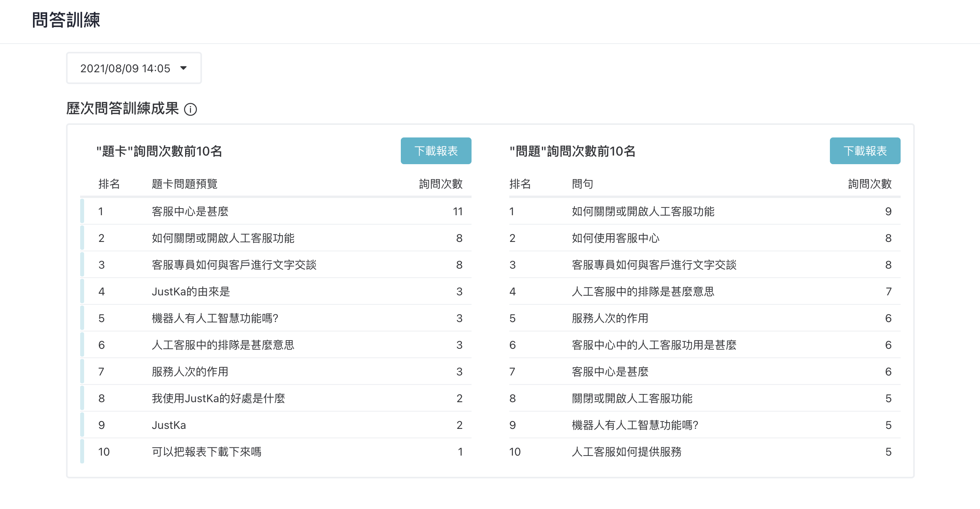Download the 問題 top 10 report
Viewport: 980px width, 509px height.
pyautogui.click(x=865, y=151)
